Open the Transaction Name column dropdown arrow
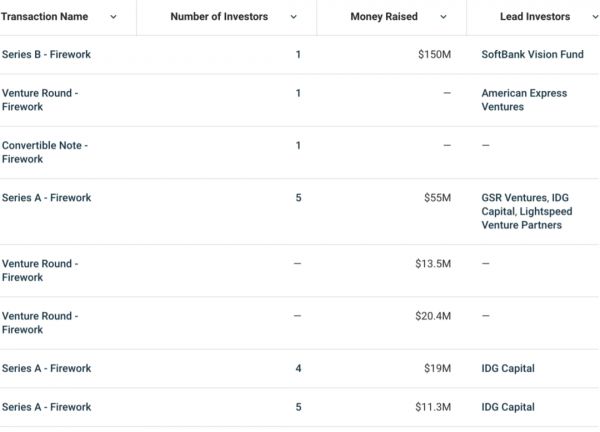Viewport: 600px width, 432px height. (113, 17)
